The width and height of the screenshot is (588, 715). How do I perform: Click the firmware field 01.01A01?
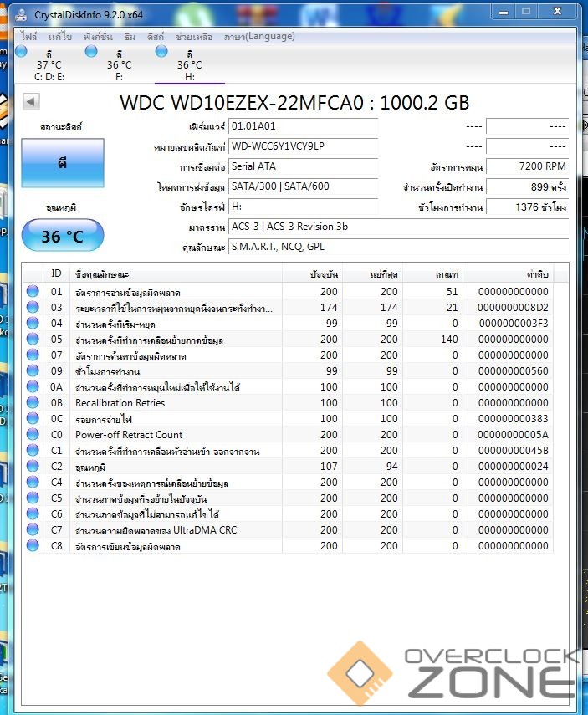coord(304,126)
